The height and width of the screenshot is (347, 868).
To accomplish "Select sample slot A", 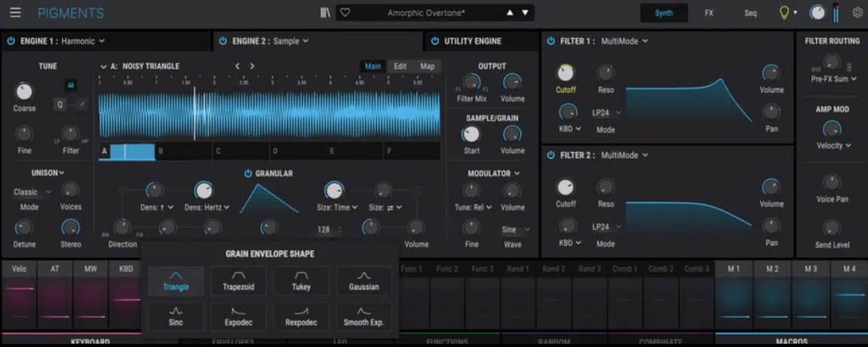I will click(127, 151).
